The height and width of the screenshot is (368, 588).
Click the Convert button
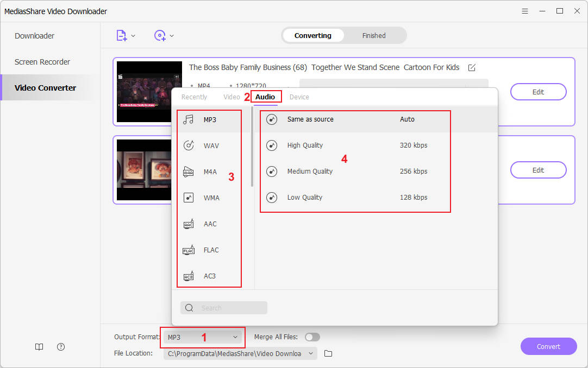pyautogui.click(x=548, y=346)
